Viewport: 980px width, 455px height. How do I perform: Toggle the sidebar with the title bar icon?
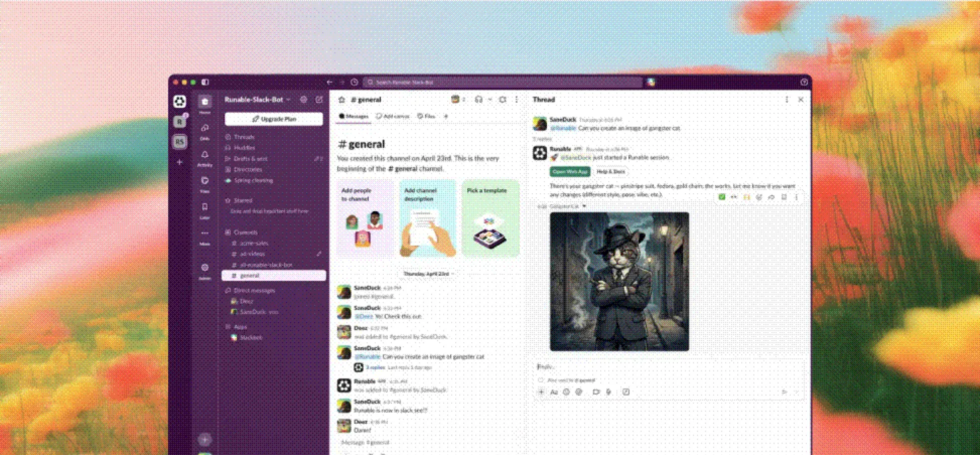pos(205,82)
